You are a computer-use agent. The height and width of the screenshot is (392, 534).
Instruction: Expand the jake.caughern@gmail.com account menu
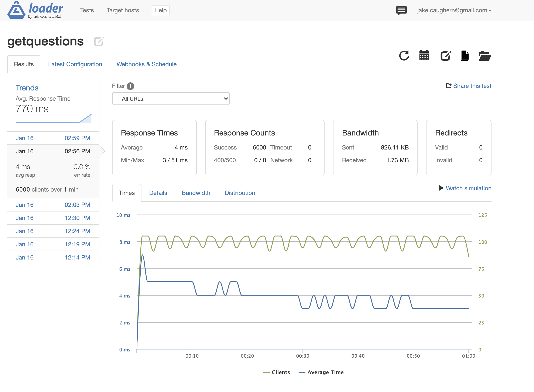pos(454,10)
